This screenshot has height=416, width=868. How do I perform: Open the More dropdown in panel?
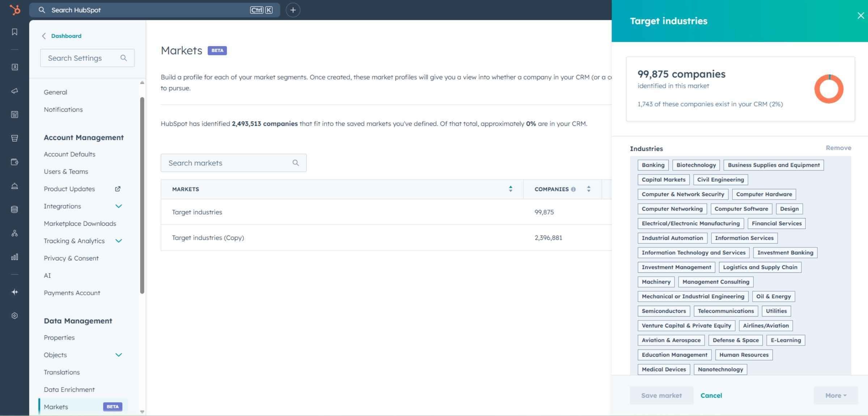click(x=835, y=395)
